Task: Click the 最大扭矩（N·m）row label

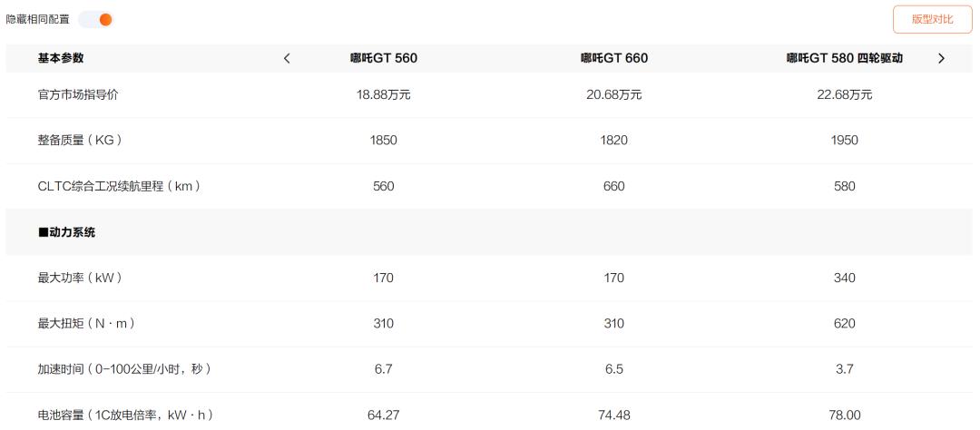Action: click(x=87, y=324)
